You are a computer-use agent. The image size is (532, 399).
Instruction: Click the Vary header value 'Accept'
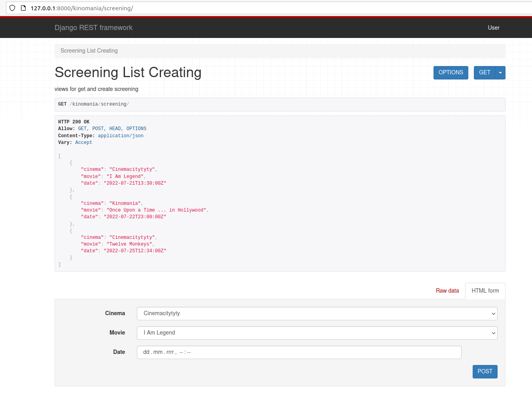(x=83, y=142)
